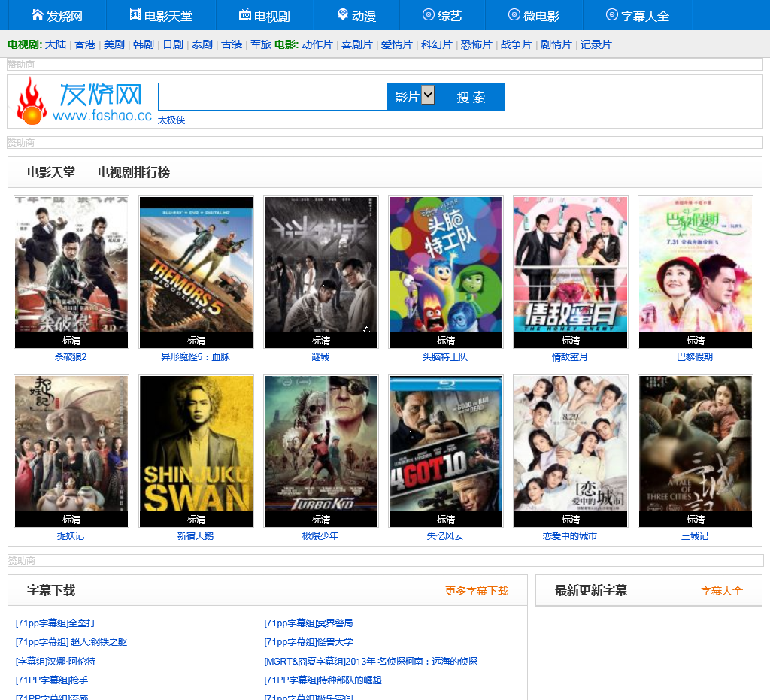Open the 杀破狼2 movie poster
Viewport: 770px width, 700px height.
71,272
